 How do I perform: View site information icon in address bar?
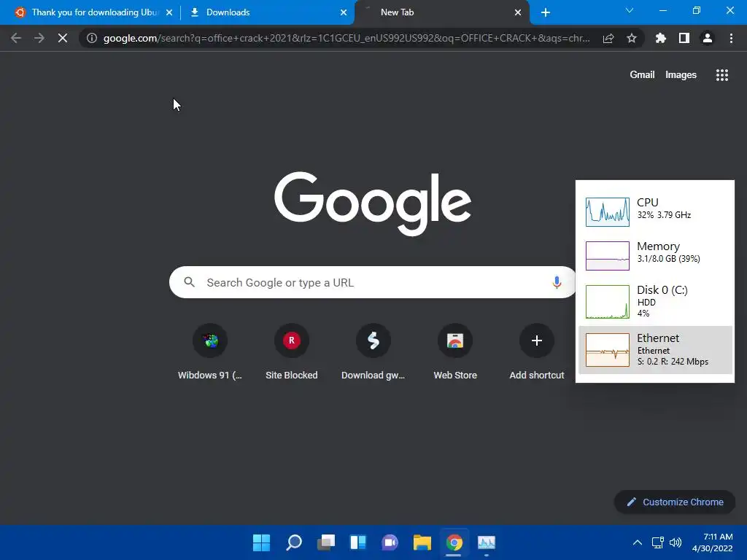click(x=92, y=38)
